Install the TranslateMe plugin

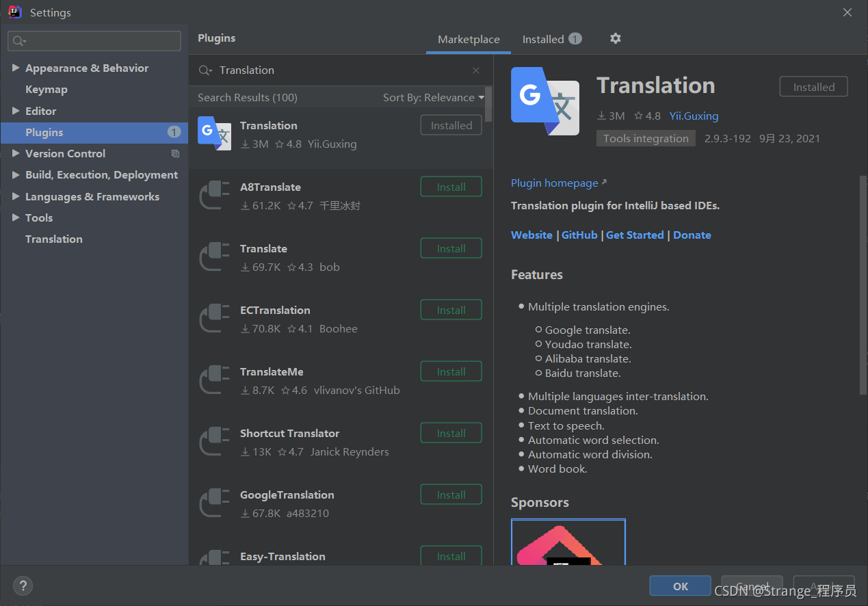click(x=451, y=371)
